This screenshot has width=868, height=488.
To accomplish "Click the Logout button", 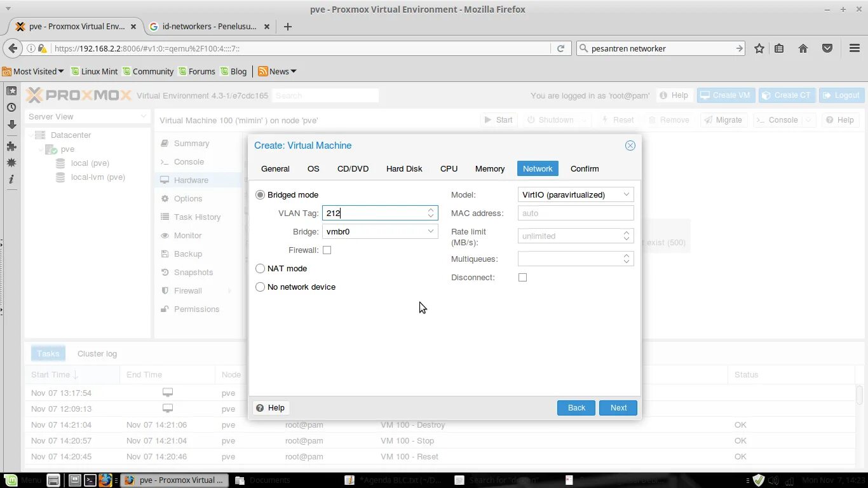I will coord(841,95).
